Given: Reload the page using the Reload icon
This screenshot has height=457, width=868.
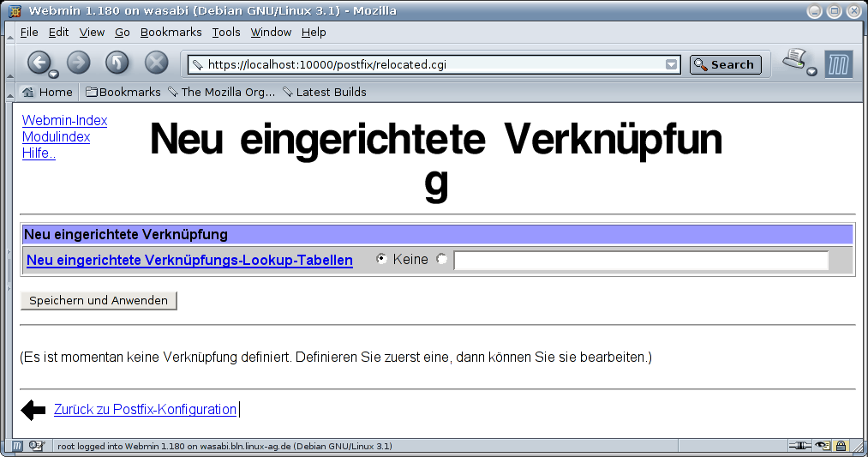Looking at the screenshot, I should click(117, 63).
